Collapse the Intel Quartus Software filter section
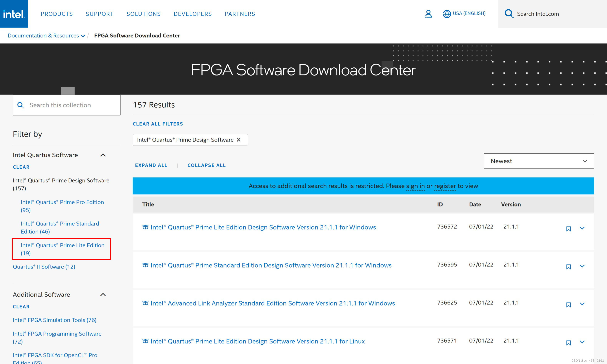 (103, 155)
